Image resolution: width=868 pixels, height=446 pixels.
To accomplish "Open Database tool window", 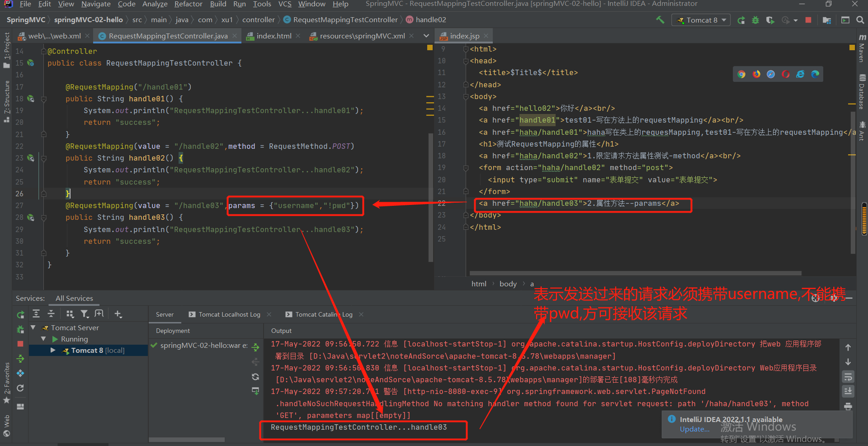I will [862, 92].
